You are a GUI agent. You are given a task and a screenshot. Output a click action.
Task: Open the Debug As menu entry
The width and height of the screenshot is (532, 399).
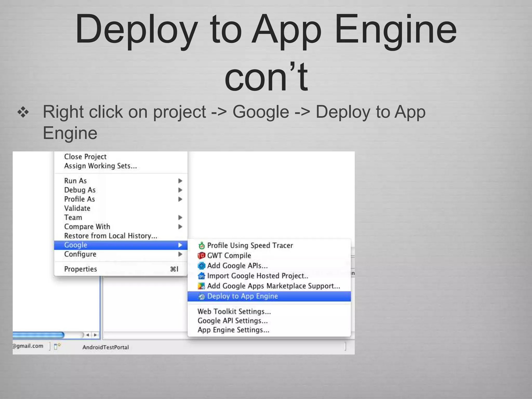coord(121,190)
